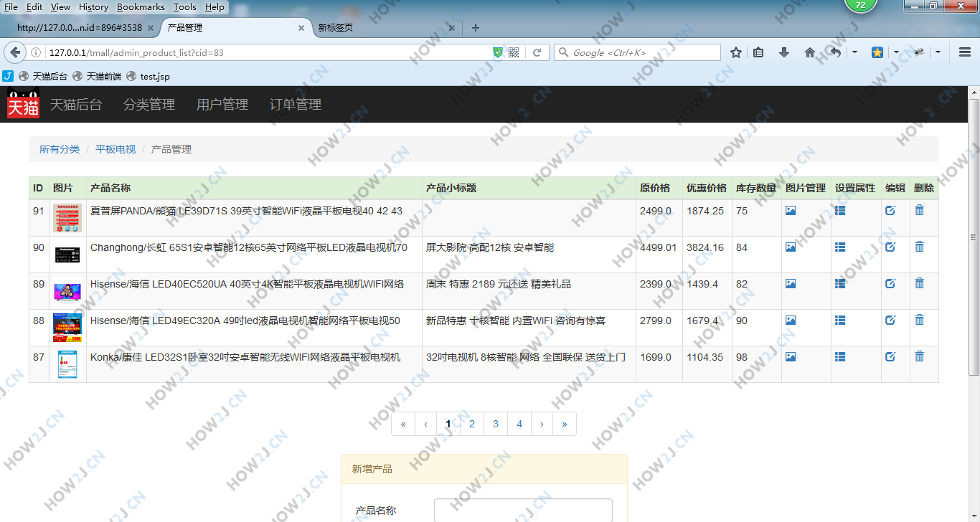
Task: Edit product 88 Hisense LED49EC320A
Action: 890,321
